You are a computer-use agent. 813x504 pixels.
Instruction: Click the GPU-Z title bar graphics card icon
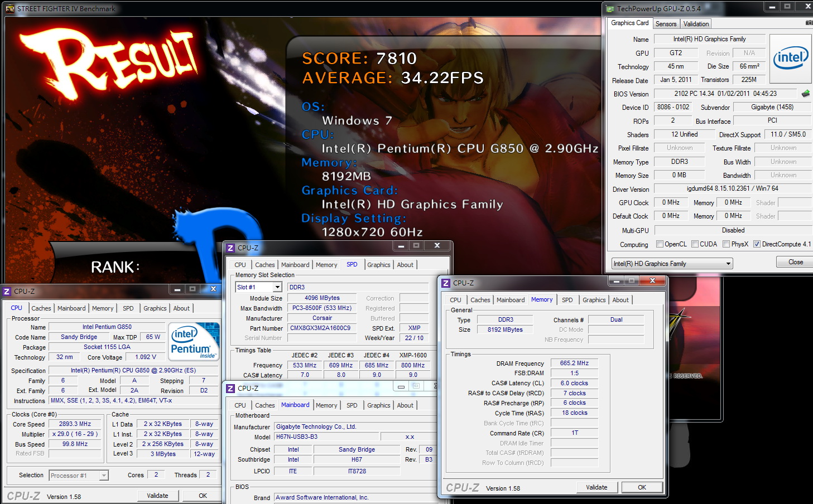[x=610, y=8]
